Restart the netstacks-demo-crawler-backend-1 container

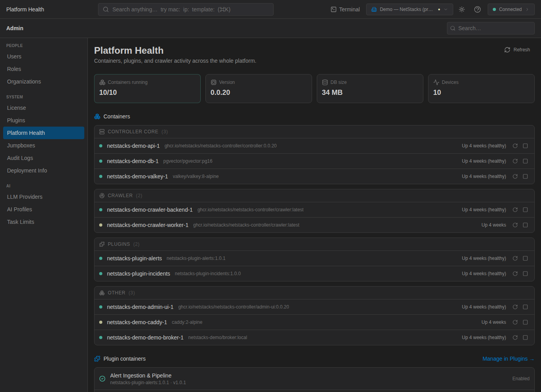[515, 210]
